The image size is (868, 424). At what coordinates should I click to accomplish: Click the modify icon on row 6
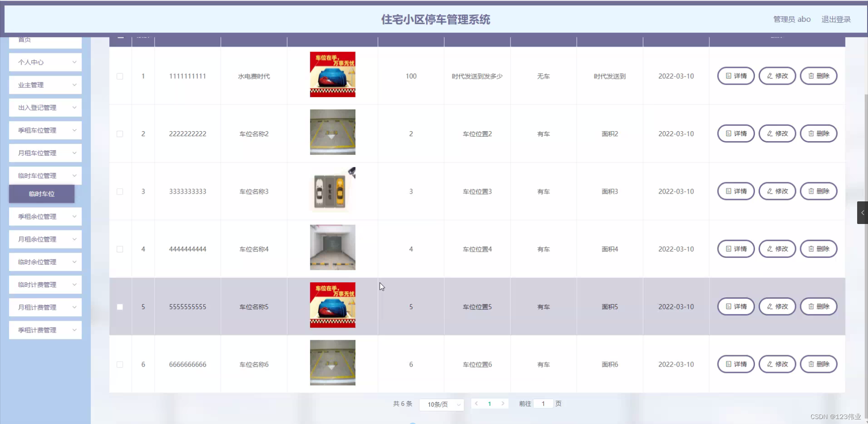(769, 364)
